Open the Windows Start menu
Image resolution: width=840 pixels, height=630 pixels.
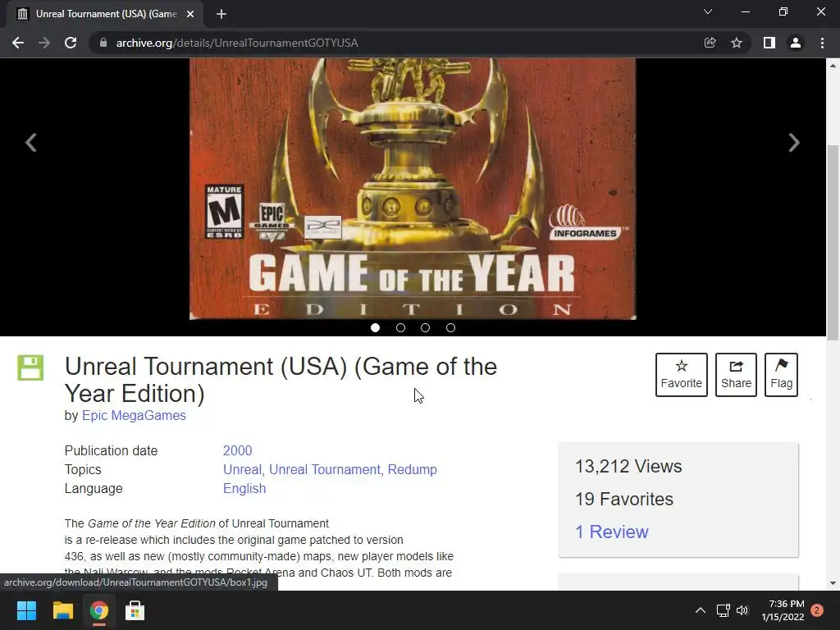26,610
